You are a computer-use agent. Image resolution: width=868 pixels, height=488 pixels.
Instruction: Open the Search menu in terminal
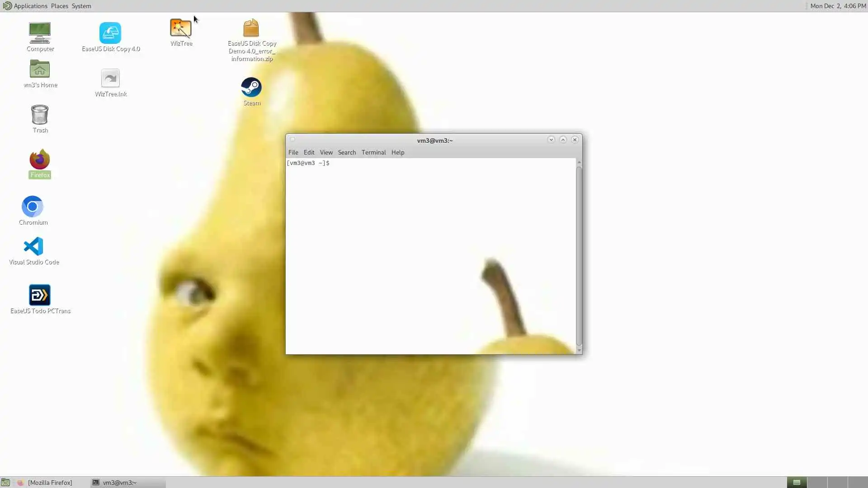point(347,152)
